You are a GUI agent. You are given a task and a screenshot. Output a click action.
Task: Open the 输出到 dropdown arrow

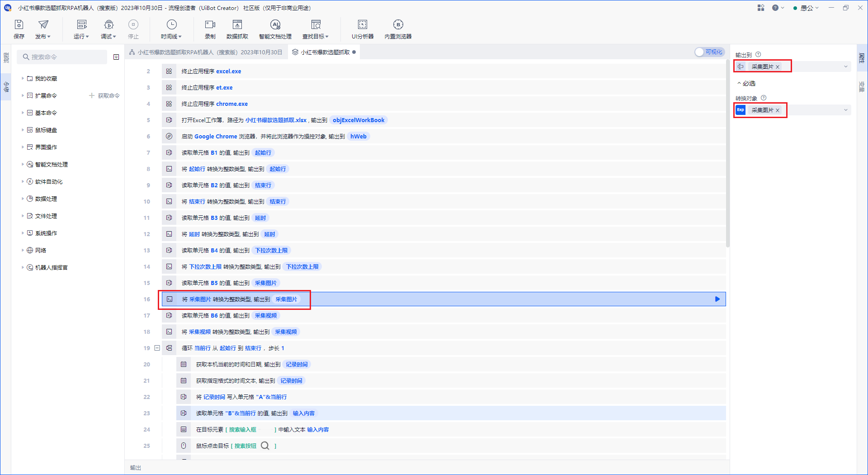(x=845, y=66)
